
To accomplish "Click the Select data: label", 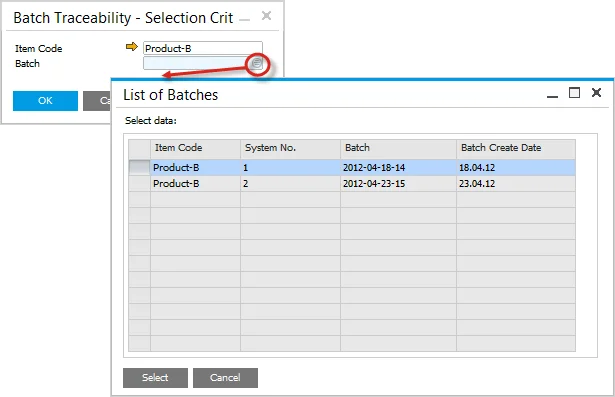I will pyautogui.click(x=151, y=121).
